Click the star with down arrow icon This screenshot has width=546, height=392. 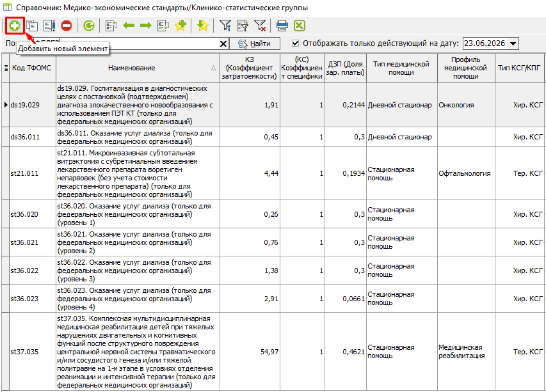click(x=203, y=26)
